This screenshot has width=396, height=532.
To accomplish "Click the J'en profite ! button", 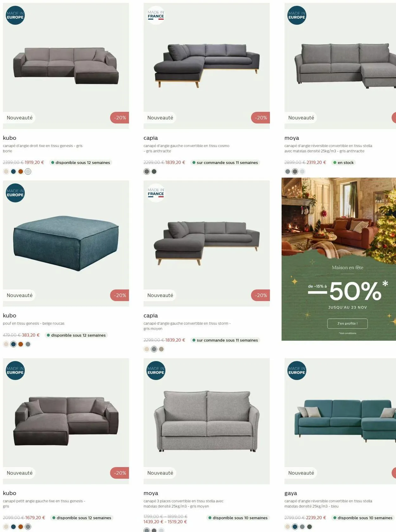I will (348, 324).
